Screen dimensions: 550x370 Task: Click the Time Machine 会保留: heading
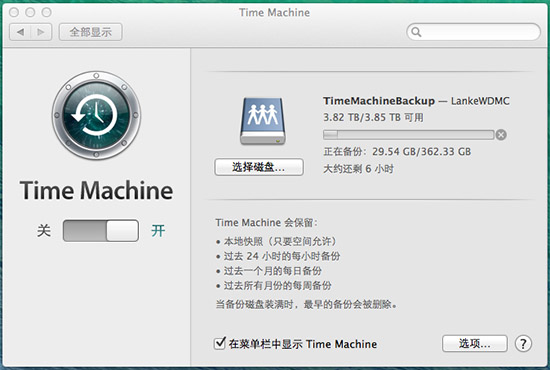coord(266,223)
